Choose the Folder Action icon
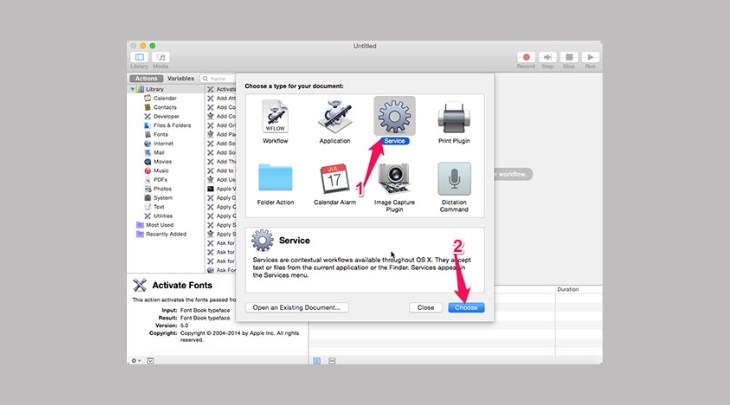Image resolution: width=730 pixels, height=405 pixels. tap(276, 179)
